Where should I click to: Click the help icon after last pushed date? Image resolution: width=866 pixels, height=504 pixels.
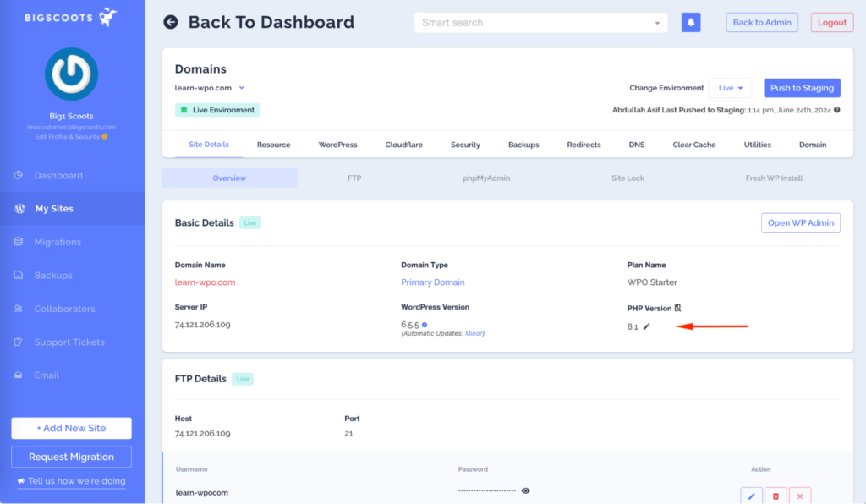coord(836,110)
